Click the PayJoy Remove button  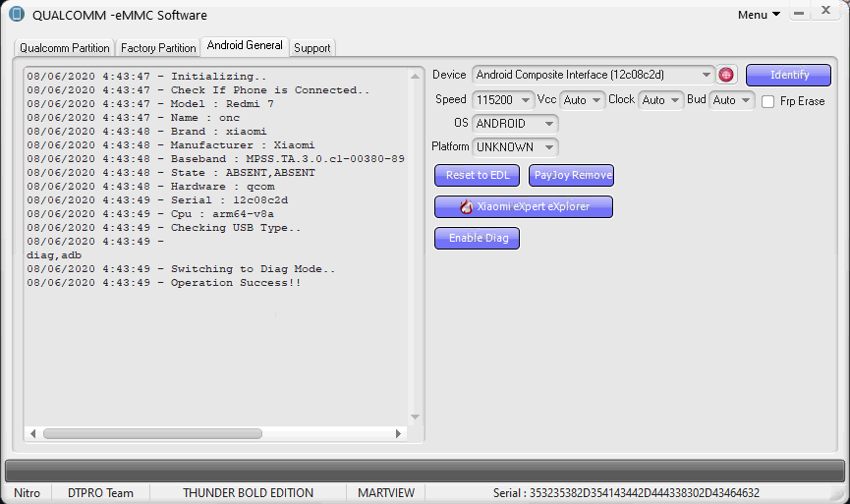click(571, 175)
